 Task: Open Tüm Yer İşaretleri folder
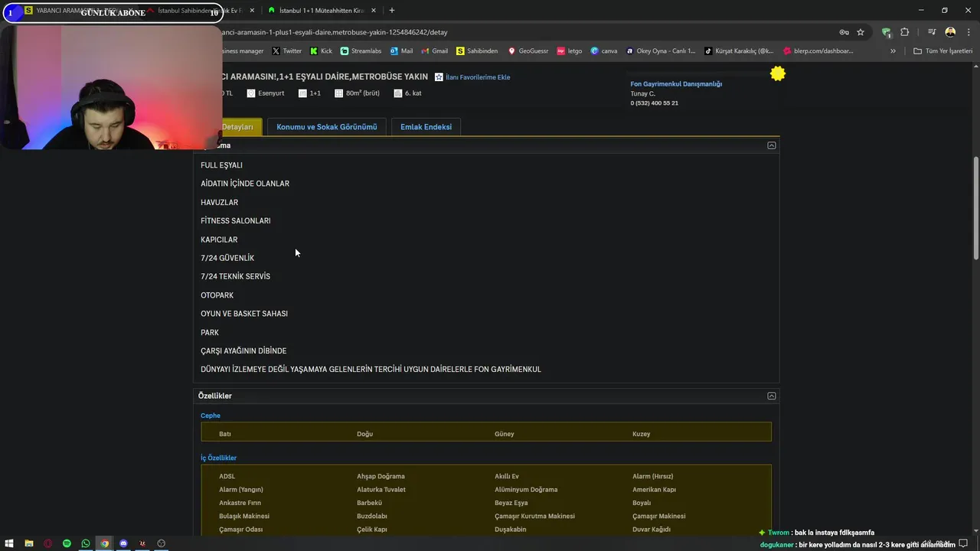[942, 51]
